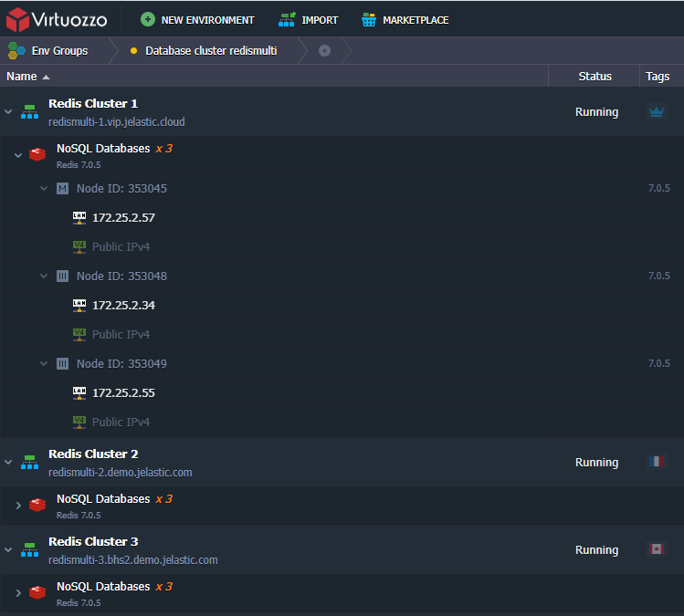Click Redis icon under Redis Cluster 3
Screen dimensions: 684x616
(x=37, y=593)
